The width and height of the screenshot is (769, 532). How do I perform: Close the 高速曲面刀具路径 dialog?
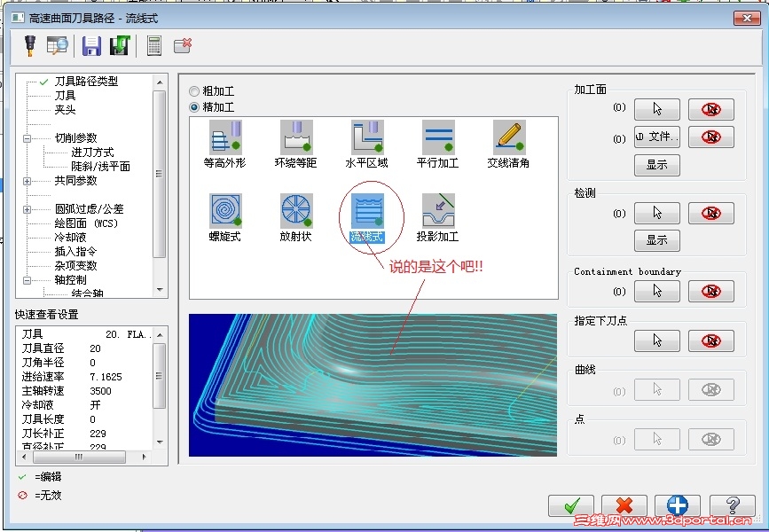point(747,18)
